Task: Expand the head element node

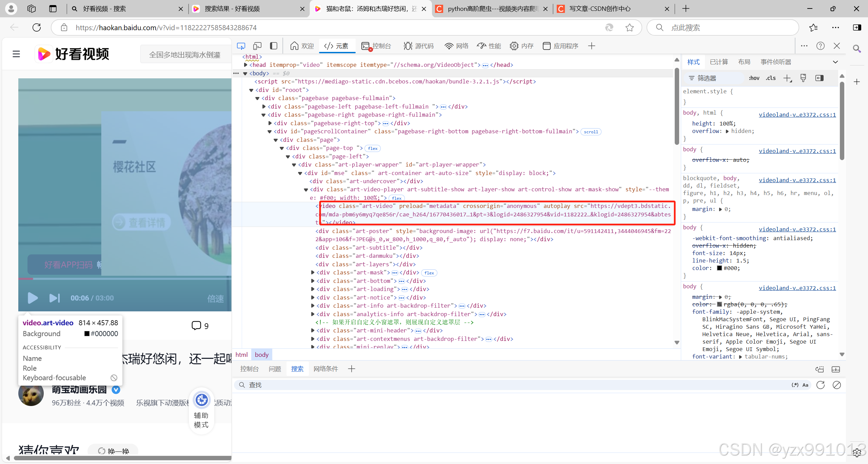Action: [246, 65]
